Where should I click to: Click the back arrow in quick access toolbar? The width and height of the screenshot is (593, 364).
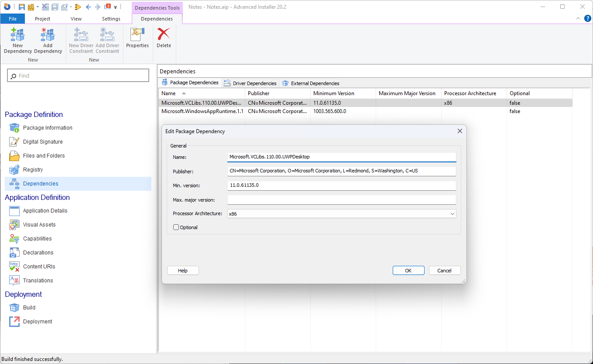[x=88, y=7]
